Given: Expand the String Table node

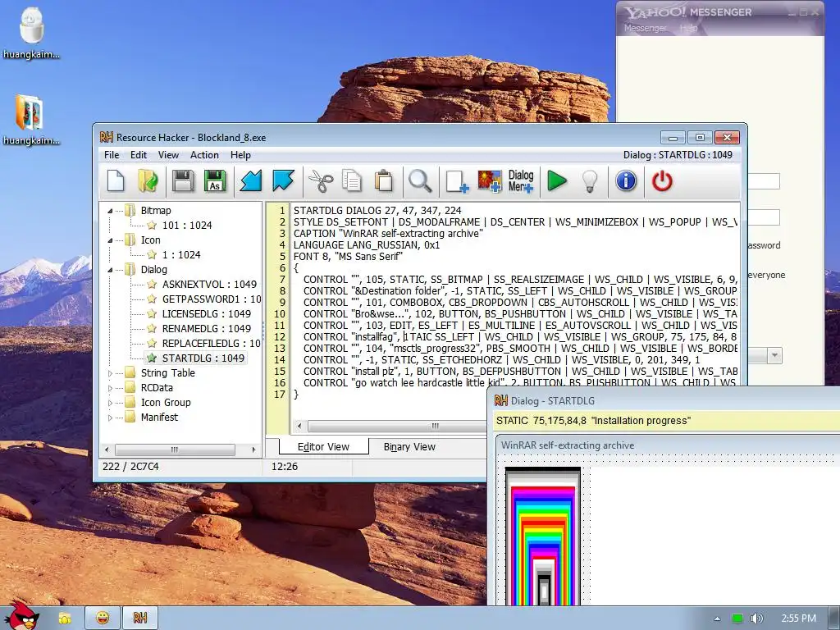Looking at the screenshot, I should (111, 373).
